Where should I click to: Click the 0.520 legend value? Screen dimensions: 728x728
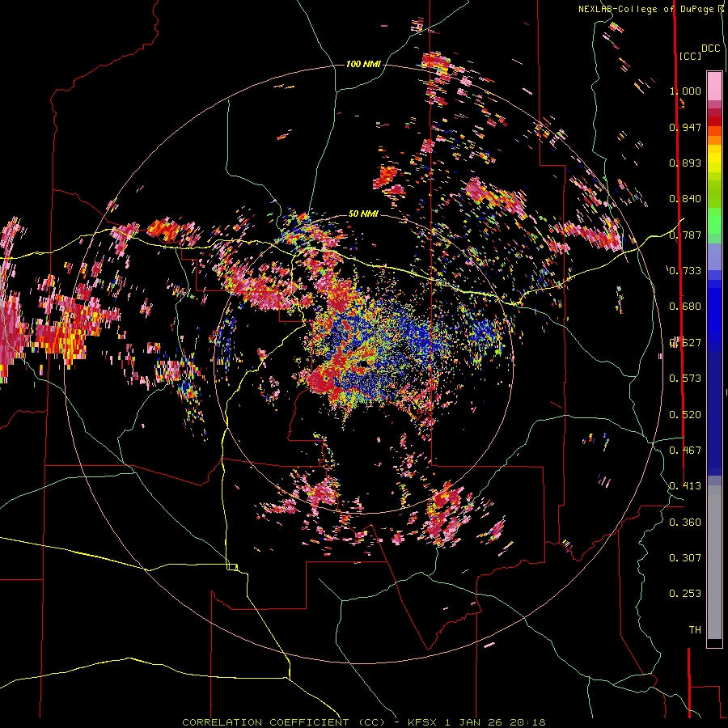point(685,415)
